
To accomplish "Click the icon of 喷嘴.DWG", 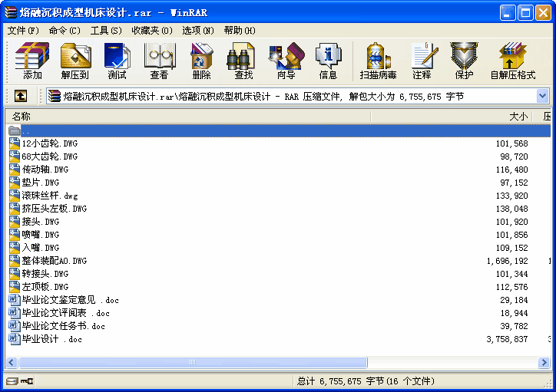I will pyautogui.click(x=15, y=235).
